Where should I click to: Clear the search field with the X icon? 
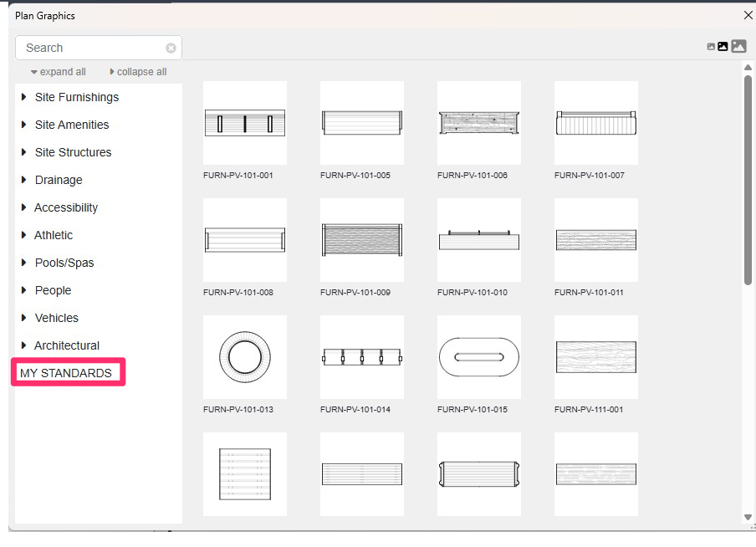pyautogui.click(x=169, y=48)
